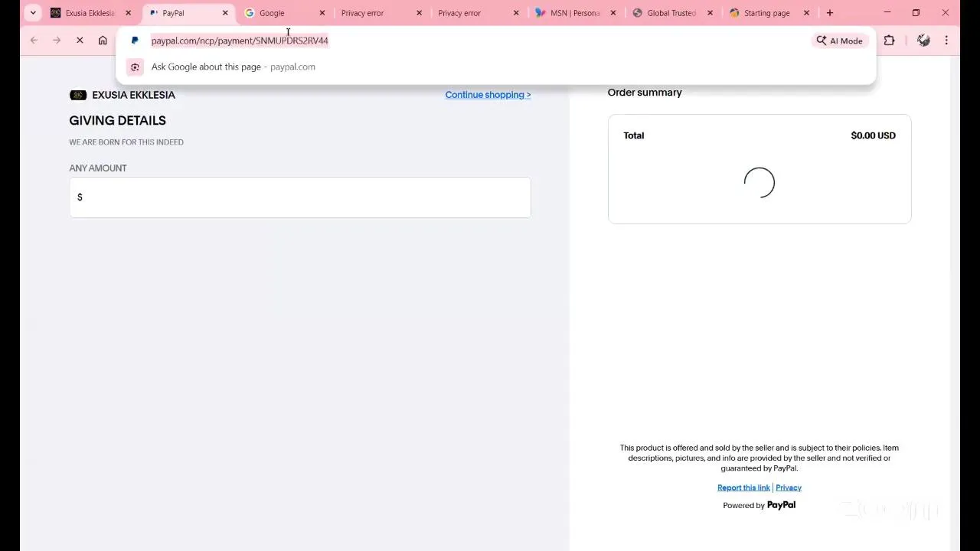Activate AI Mode button
Viewport: 980px width, 551px height.
840,41
